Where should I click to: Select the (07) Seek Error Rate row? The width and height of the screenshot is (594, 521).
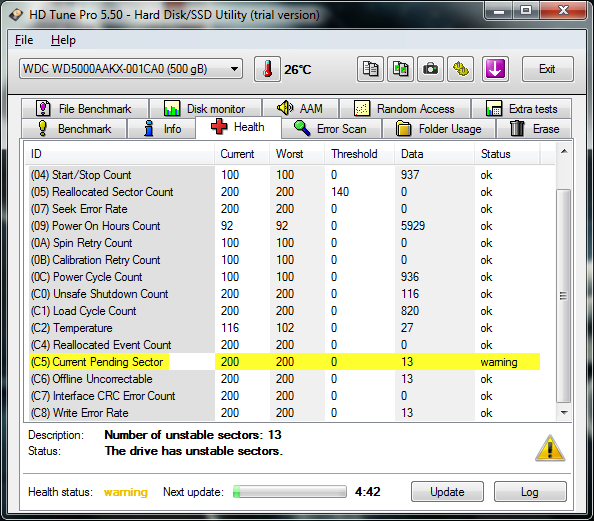(x=283, y=209)
